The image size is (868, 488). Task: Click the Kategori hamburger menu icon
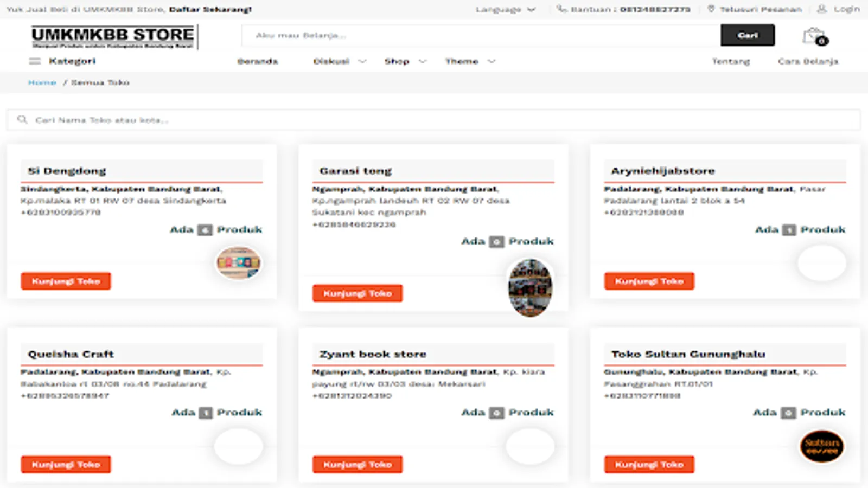35,61
